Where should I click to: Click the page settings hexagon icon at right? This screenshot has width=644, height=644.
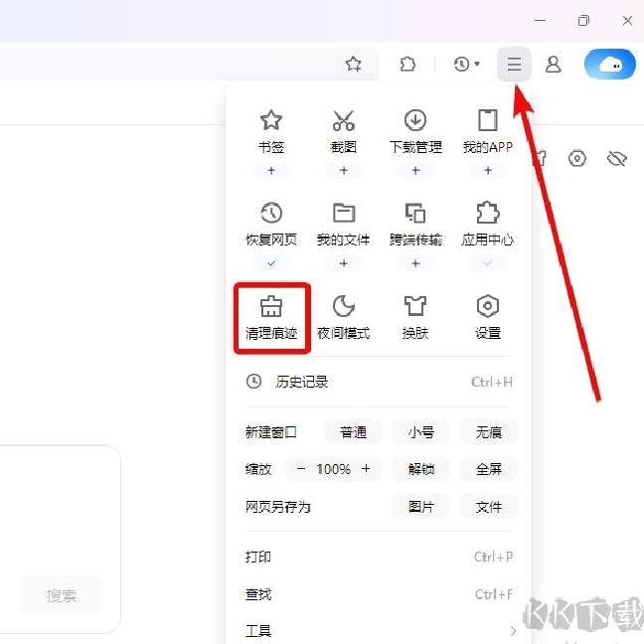pyautogui.click(x=577, y=158)
